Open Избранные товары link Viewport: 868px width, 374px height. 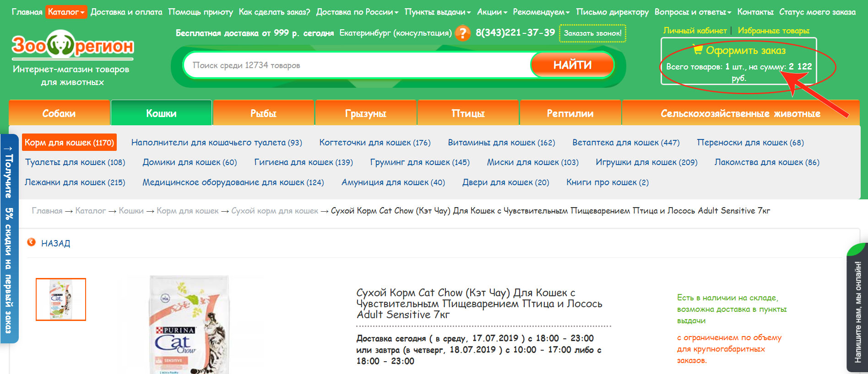[x=774, y=31]
